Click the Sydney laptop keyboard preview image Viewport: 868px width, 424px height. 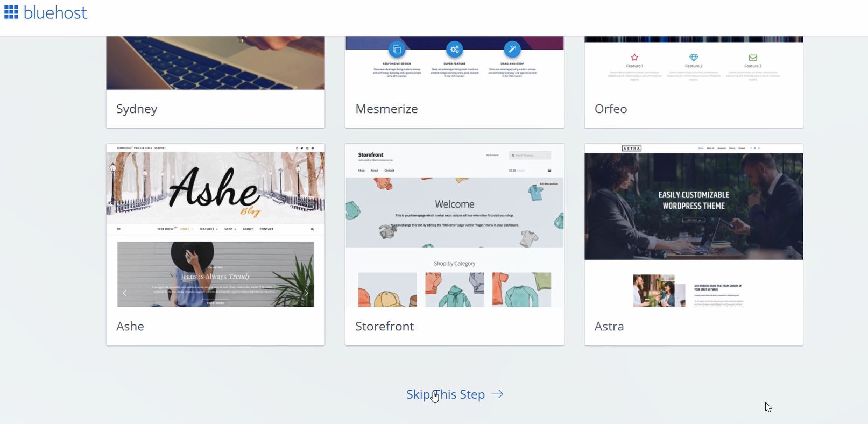(x=215, y=63)
